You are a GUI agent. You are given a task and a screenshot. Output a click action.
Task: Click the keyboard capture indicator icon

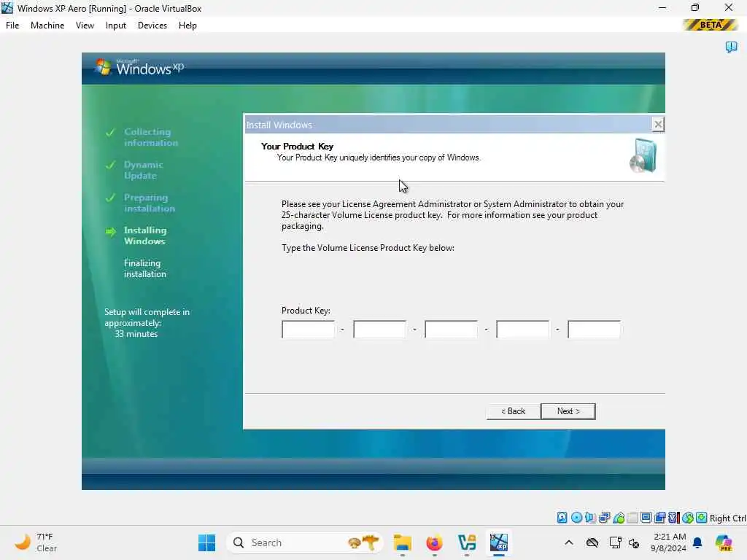701,518
